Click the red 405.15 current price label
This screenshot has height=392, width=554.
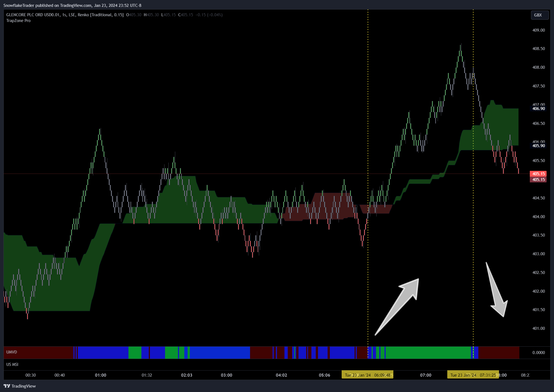coord(538,174)
